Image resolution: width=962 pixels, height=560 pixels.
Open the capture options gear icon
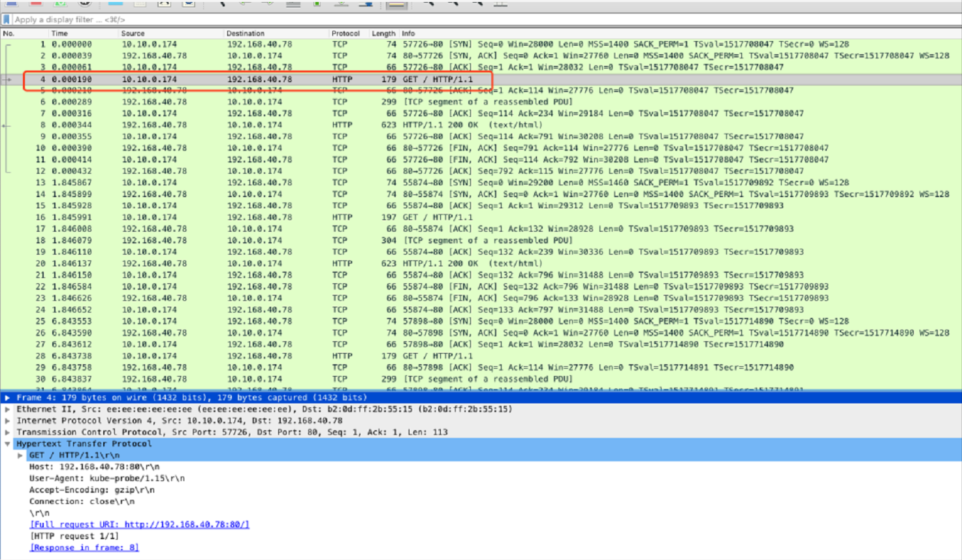coord(85,3)
